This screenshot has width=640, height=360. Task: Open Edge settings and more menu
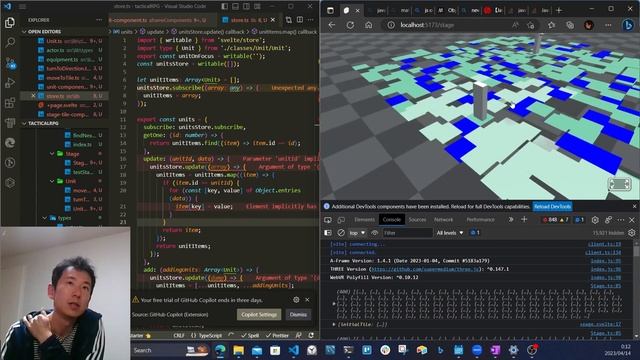pos(608,25)
